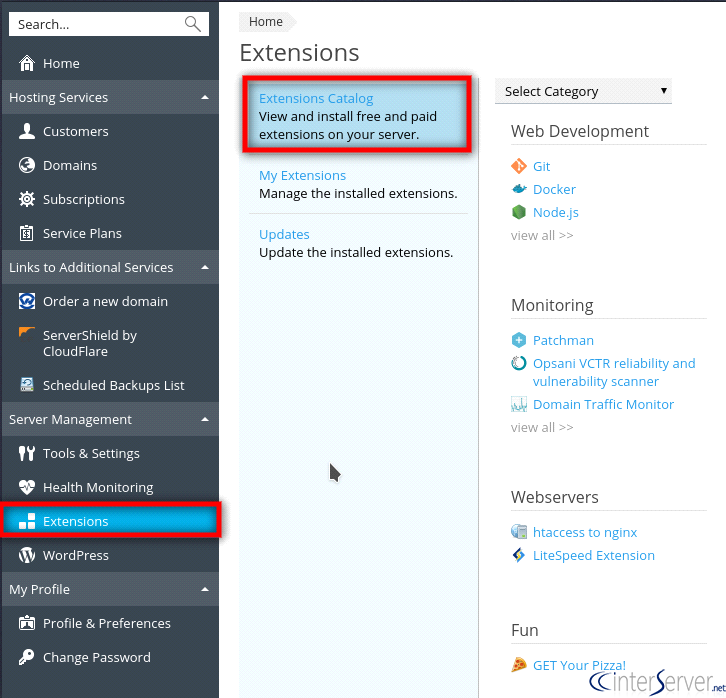Click the Docker whale icon
Viewport: 726px width, 698px height.
(519, 189)
